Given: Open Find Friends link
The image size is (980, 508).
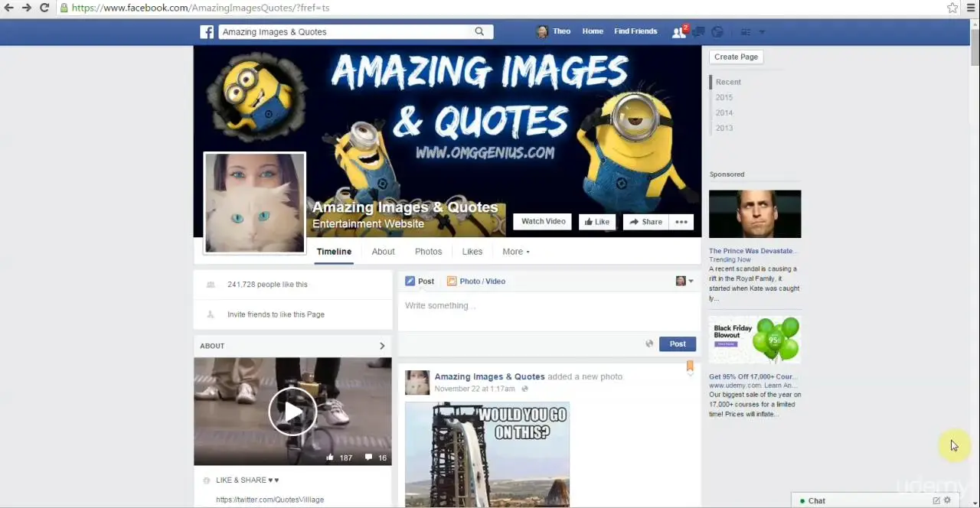Looking at the screenshot, I should 635,31.
